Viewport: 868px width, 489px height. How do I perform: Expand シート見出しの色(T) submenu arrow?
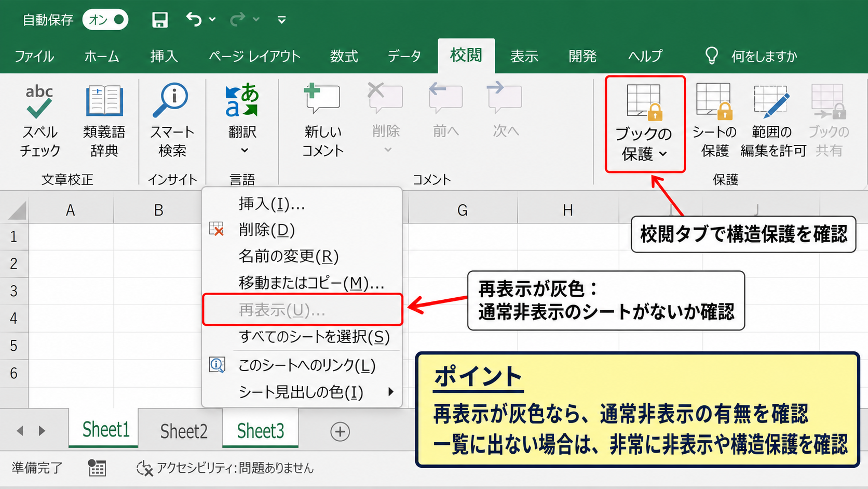391,392
